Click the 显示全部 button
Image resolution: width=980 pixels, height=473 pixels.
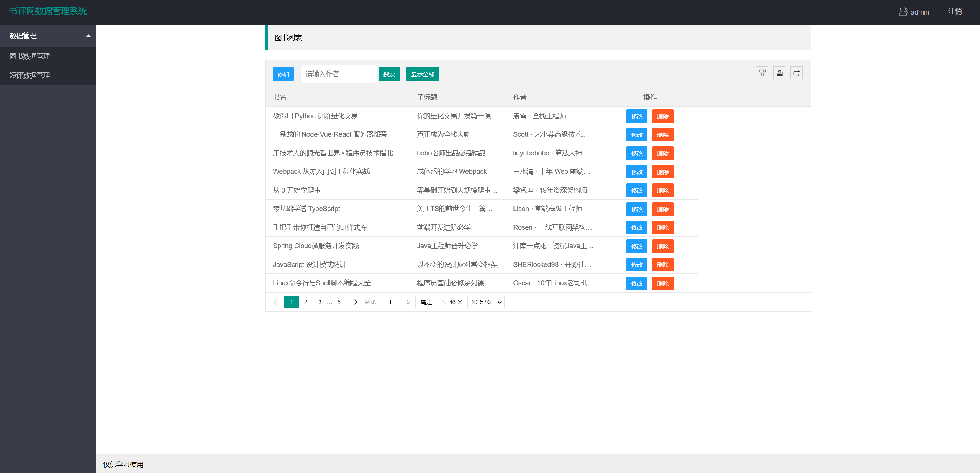tap(423, 74)
